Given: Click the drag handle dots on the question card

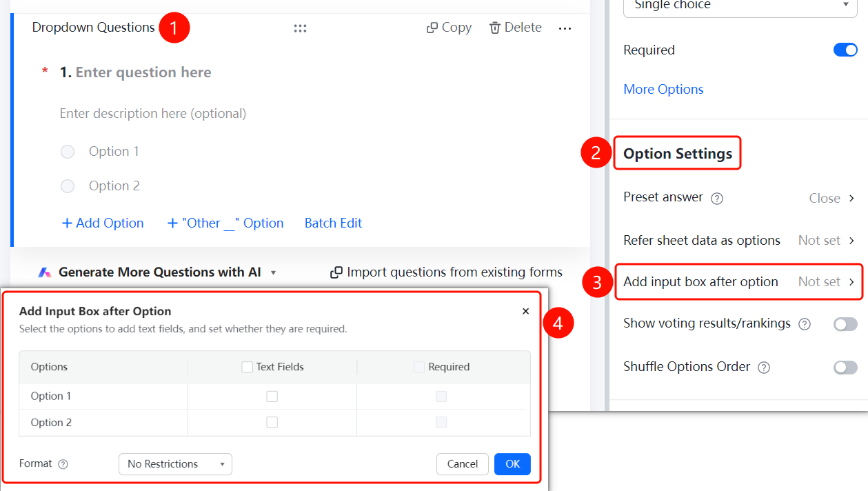Looking at the screenshot, I should tap(300, 28).
